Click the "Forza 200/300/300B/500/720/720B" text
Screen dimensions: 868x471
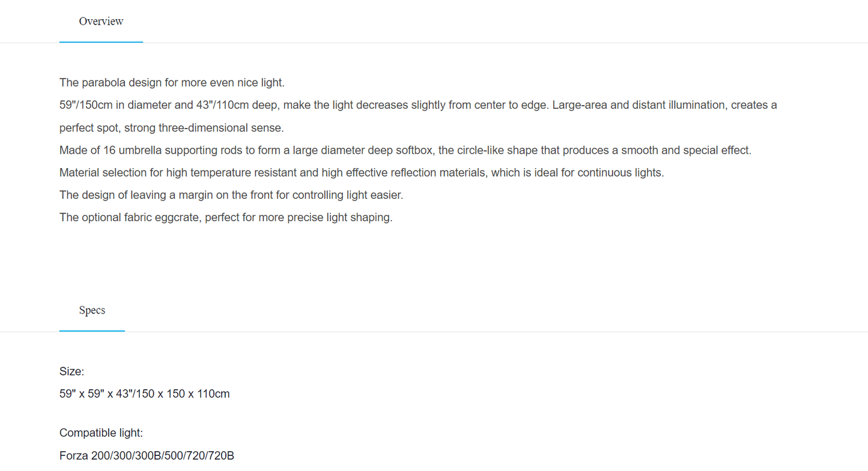click(x=147, y=456)
